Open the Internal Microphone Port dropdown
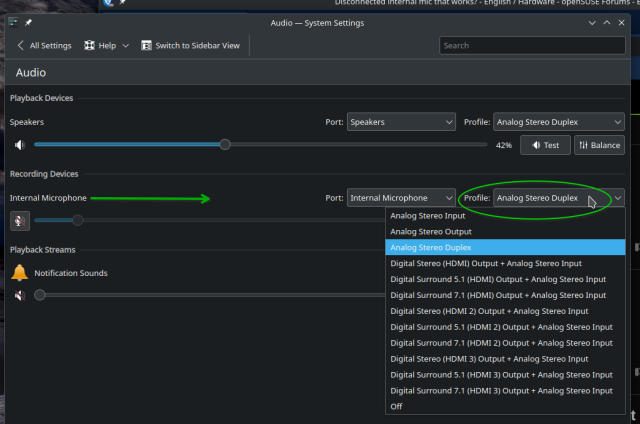Viewport: 640px width, 424px height. coord(402,198)
